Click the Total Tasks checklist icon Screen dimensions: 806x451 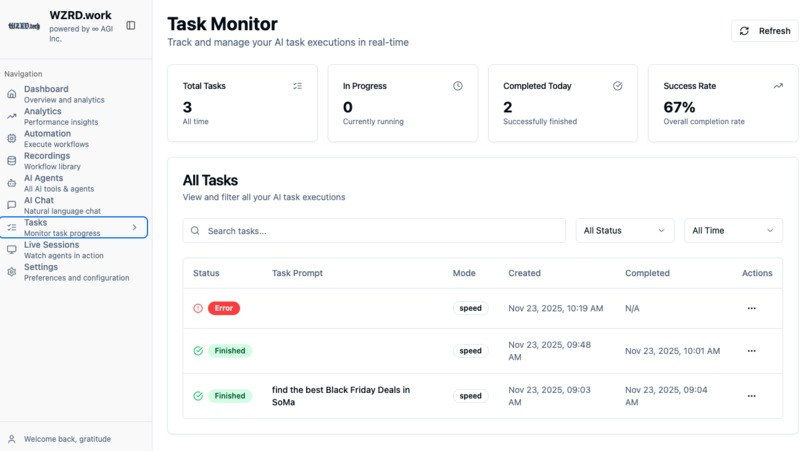pyautogui.click(x=298, y=86)
